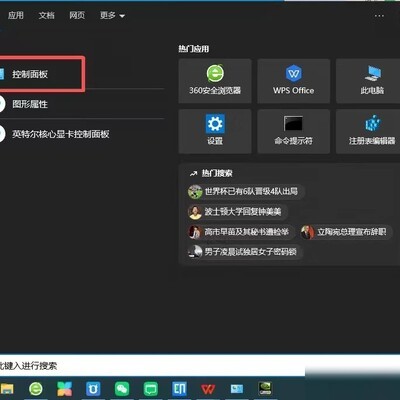This screenshot has width=400, height=400.
Task: Switch to the 文档 search filter tab
Action: click(x=46, y=15)
